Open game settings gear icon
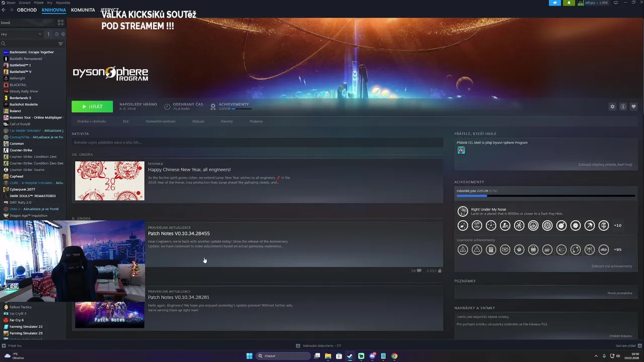 [612, 107]
